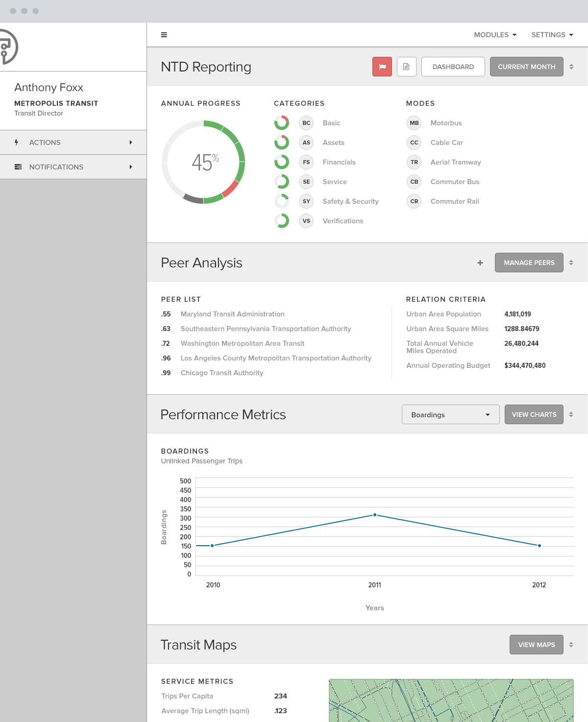Select Washington Metropolitan Area Transit peer
This screenshot has height=722, width=588.
coord(243,343)
